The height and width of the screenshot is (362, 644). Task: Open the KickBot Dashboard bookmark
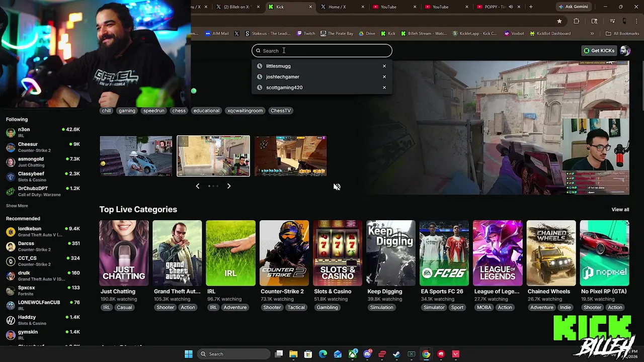coord(550,34)
